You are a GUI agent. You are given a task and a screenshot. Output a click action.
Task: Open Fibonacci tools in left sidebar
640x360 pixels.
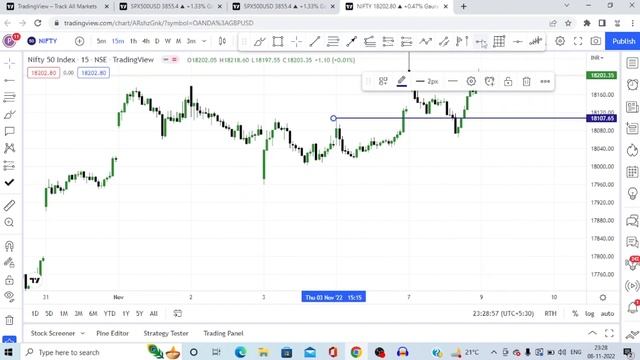tap(9, 97)
